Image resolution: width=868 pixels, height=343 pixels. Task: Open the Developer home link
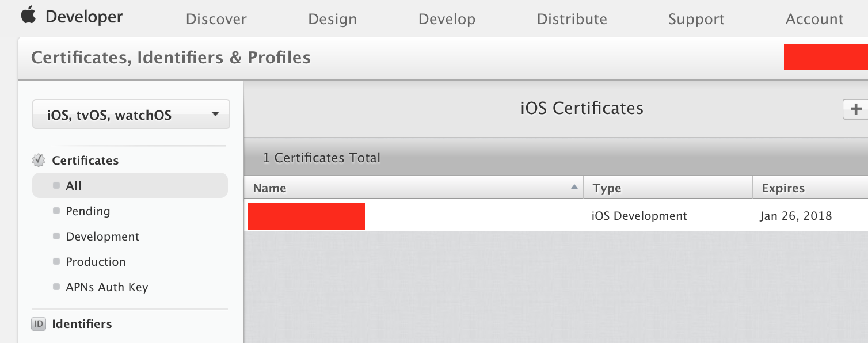pos(84,17)
